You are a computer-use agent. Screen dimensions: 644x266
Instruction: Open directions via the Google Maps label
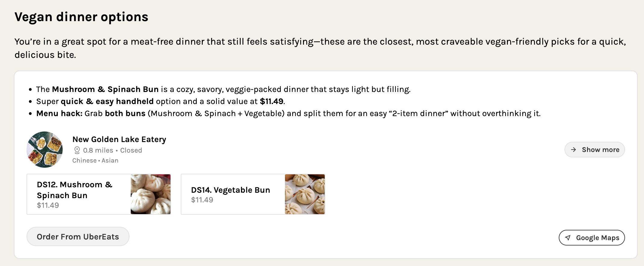point(598,238)
